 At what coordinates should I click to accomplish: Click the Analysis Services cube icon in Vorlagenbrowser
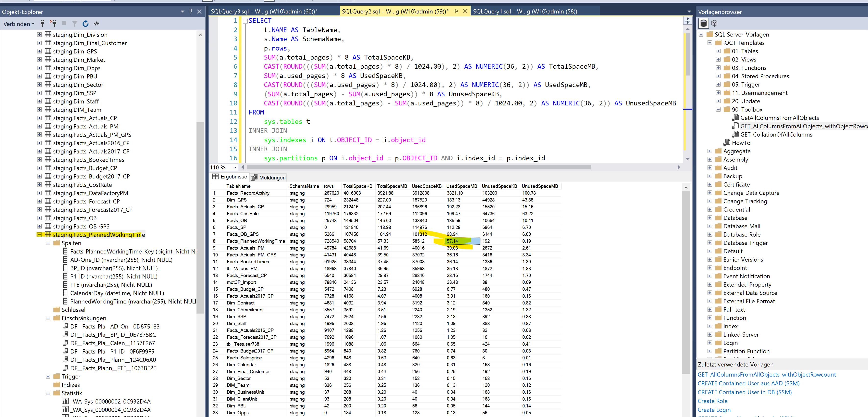(x=714, y=23)
